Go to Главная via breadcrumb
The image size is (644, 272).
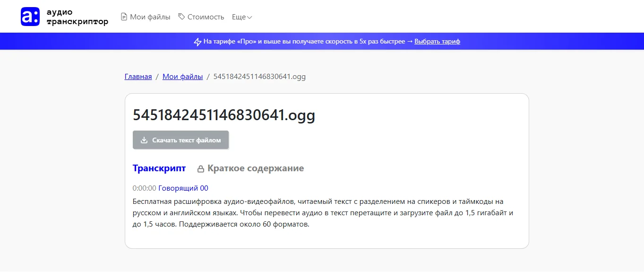[138, 77]
